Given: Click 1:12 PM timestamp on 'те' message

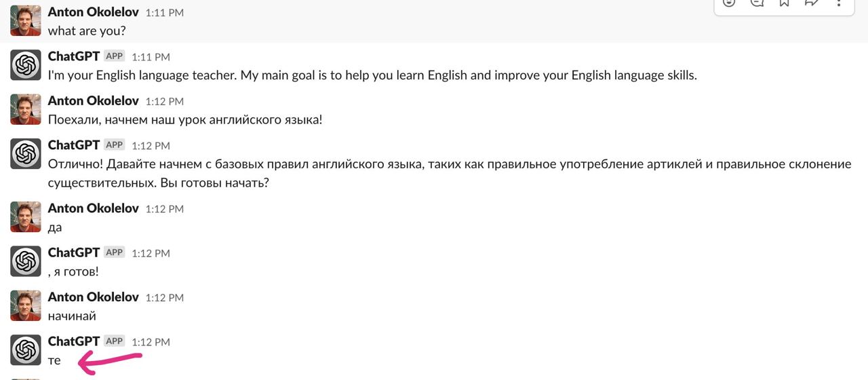Looking at the screenshot, I should coord(151,342).
